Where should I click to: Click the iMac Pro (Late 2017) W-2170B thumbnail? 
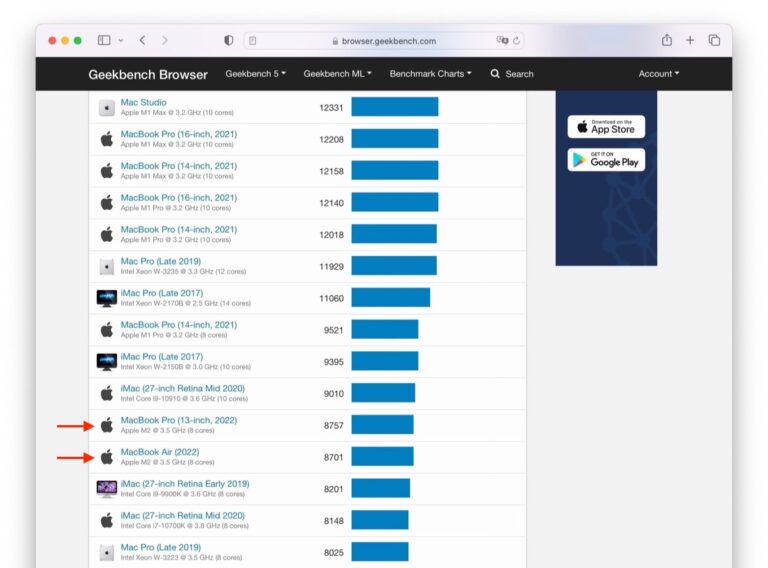(x=107, y=298)
